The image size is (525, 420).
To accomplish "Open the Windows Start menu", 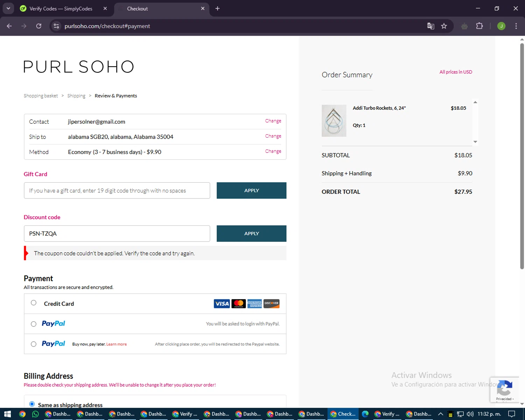I will point(7,414).
